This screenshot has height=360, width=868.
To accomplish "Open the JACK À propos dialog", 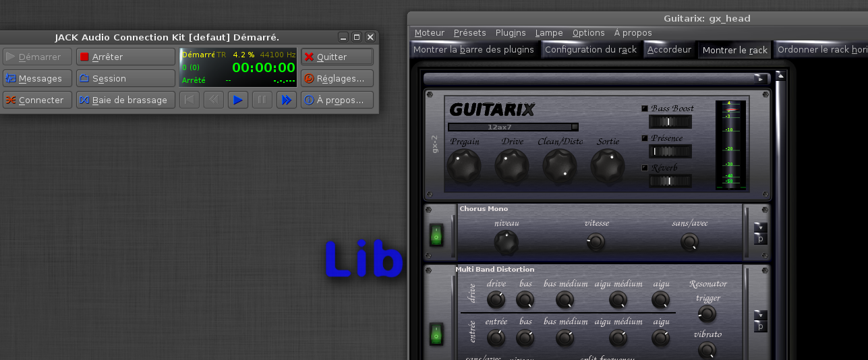I will [x=337, y=100].
